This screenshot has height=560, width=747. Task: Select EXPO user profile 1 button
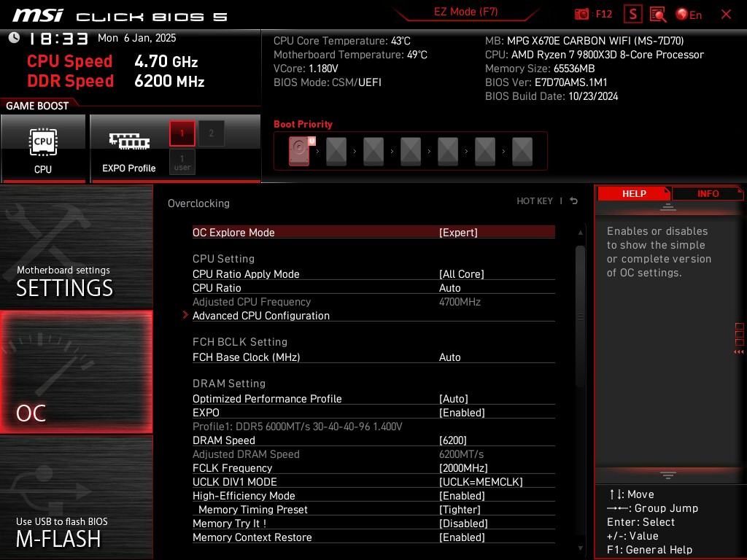[x=182, y=162]
